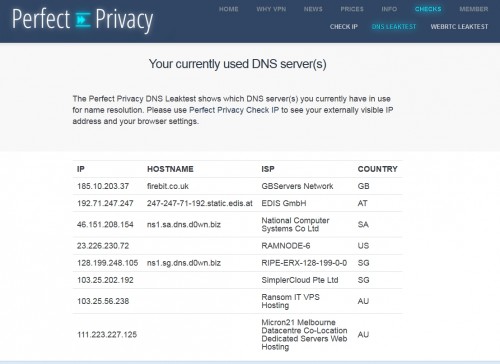Viewport: 500px width, 364px height.
Task: Open the WEBRTC LEAKTEST tab
Action: pyautogui.click(x=459, y=27)
